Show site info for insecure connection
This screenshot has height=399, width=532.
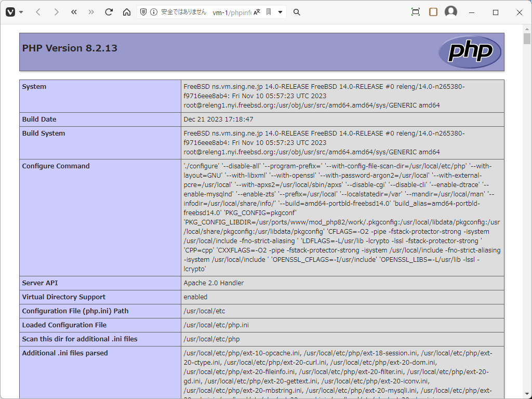[154, 12]
